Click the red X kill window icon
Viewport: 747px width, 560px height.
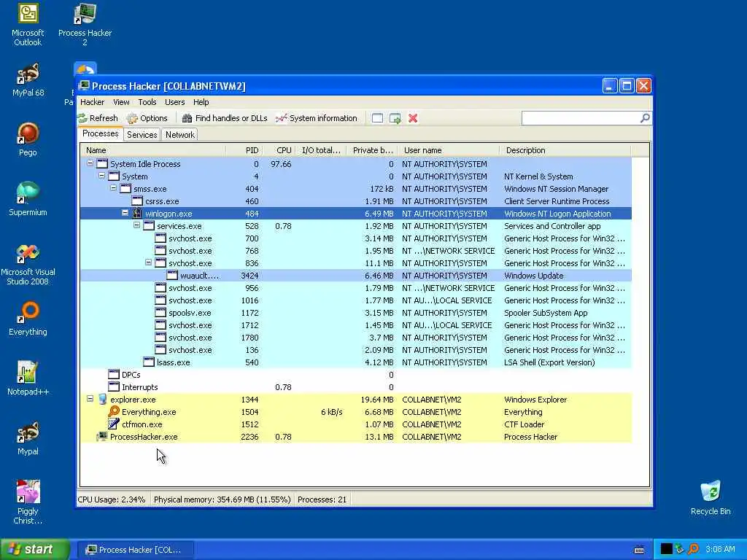pos(413,118)
